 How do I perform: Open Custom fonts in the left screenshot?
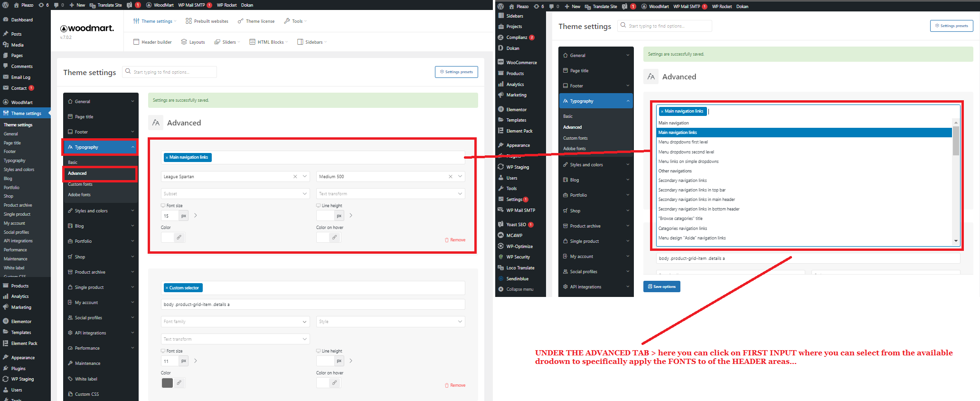point(80,184)
